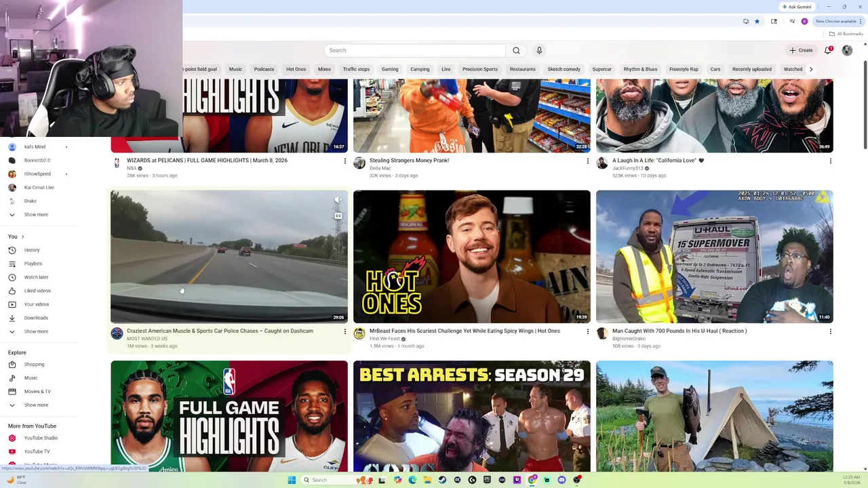Select the Podcasts chip
The height and width of the screenshot is (488, 868).
tap(264, 69)
